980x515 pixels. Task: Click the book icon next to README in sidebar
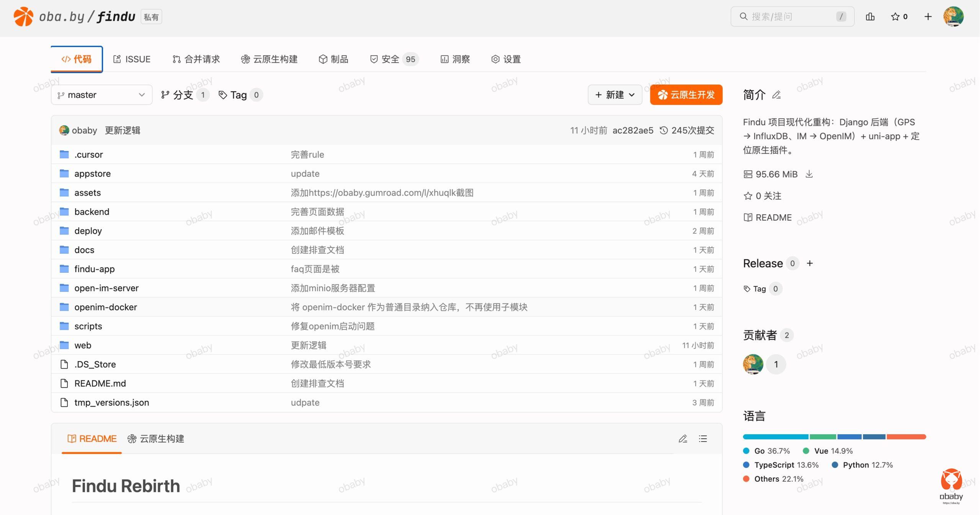(x=748, y=217)
